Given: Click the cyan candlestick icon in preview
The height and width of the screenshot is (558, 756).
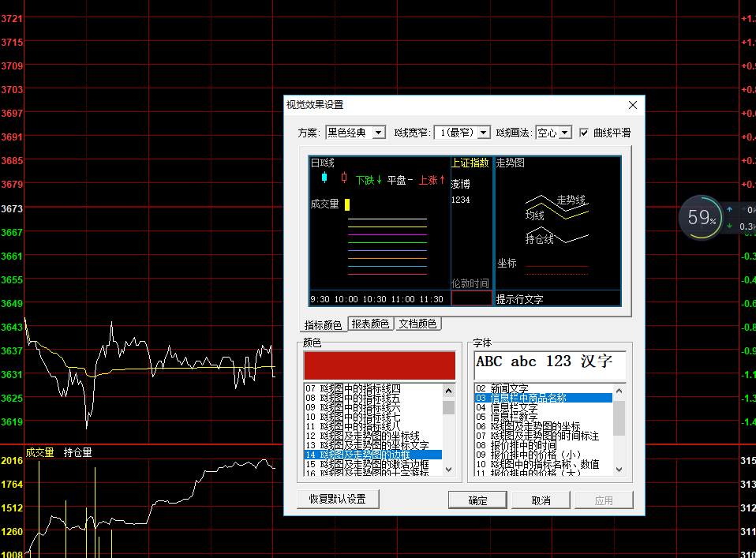Looking at the screenshot, I should (324, 178).
